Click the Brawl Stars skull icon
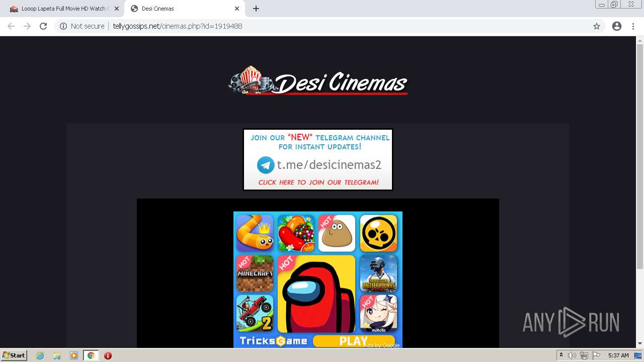The width and height of the screenshot is (644, 362). [x=378, y=233]
